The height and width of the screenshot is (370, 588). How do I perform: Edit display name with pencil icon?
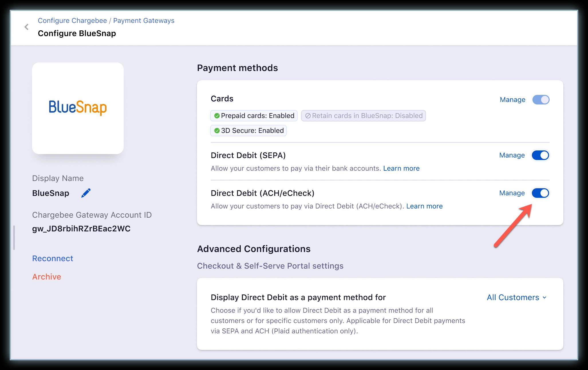tap(86, 193)
